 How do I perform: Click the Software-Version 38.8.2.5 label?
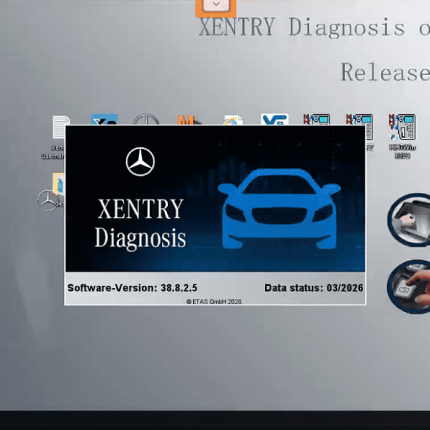coord(132,288)
